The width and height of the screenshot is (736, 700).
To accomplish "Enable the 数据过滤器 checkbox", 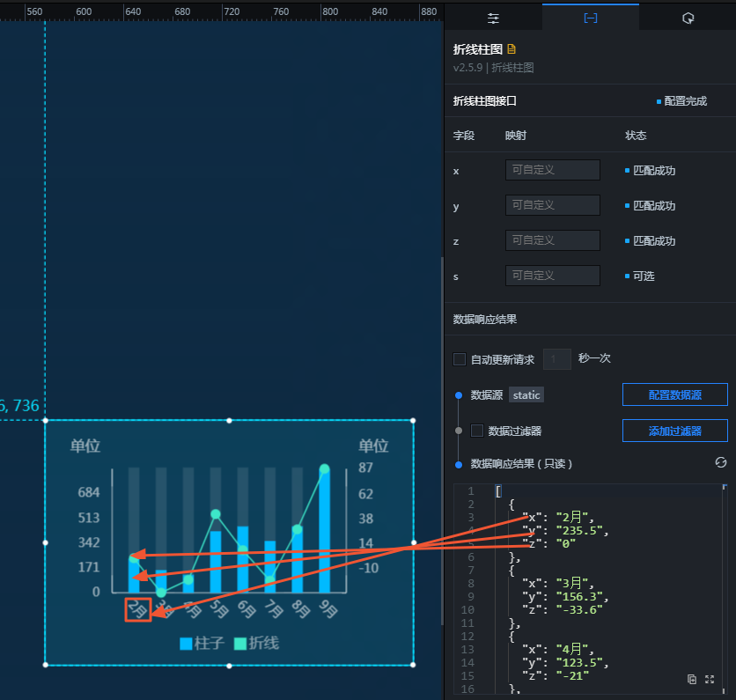I will click(477, 431).
